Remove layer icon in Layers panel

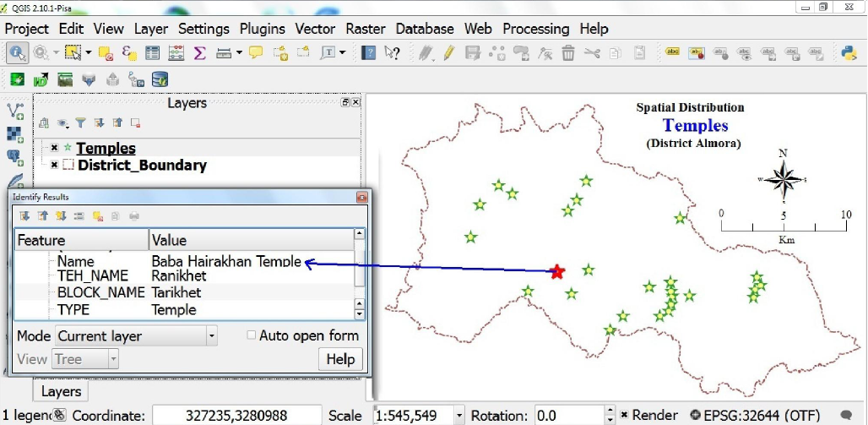pos(135,123)
